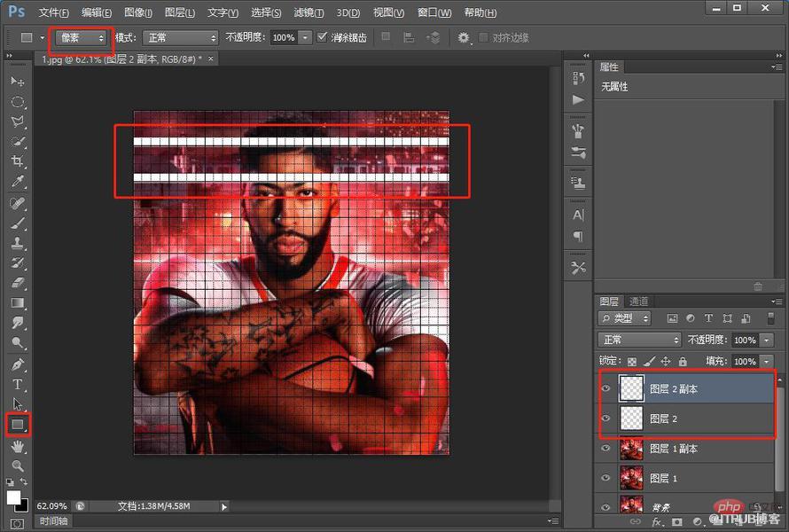Hide the 图层 2 副本 layer

coord(605,388)
